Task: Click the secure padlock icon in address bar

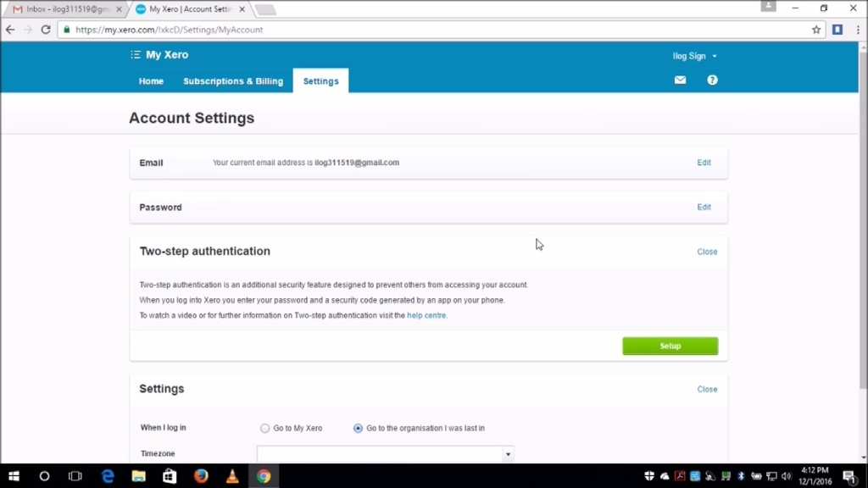Action: [x=67, y=30]
